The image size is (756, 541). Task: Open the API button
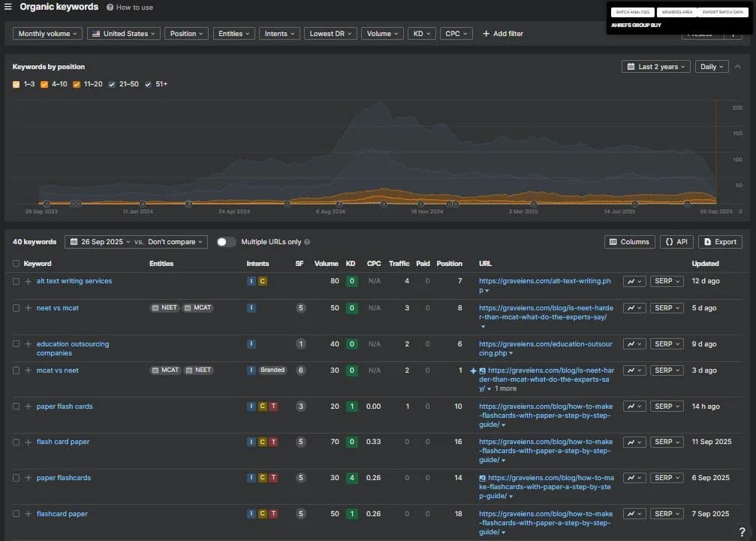click(x=676, y=242)
